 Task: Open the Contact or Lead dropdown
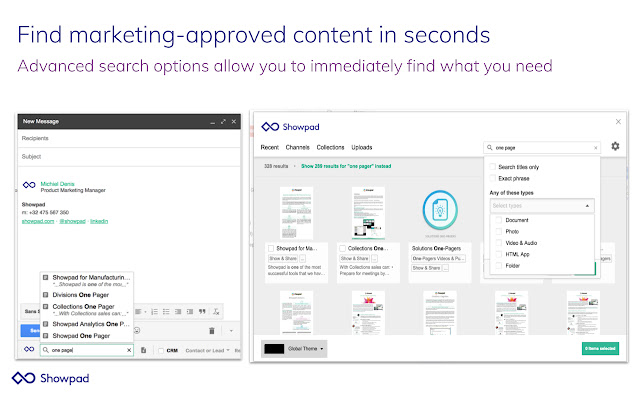point(207,351)
